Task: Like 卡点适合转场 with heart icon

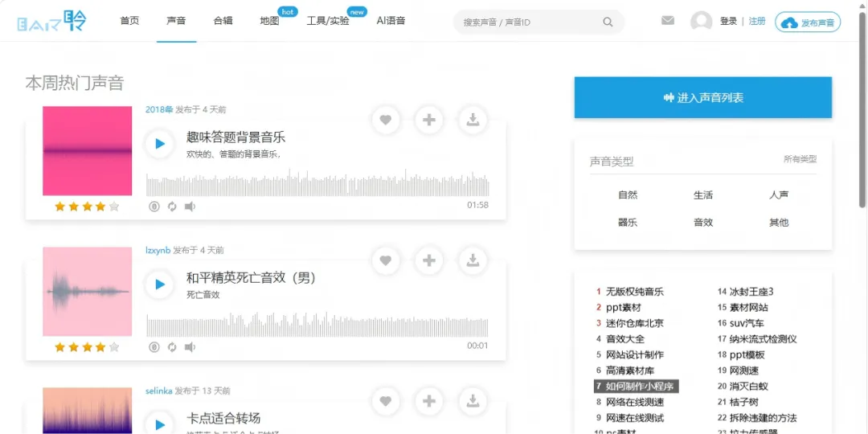Action: click(386, 401)
